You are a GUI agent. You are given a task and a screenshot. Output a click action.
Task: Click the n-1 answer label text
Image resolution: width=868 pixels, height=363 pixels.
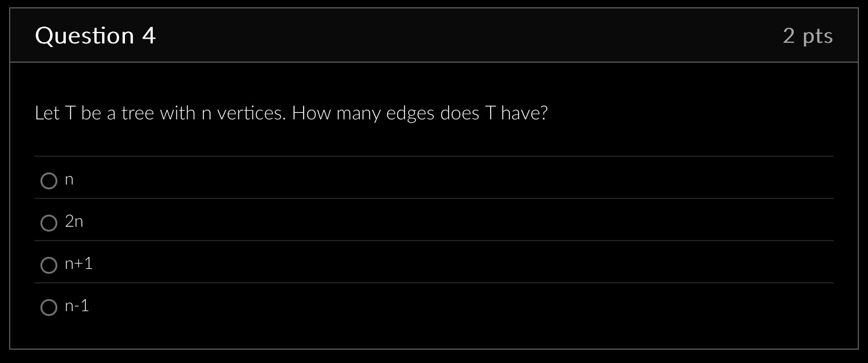[77, 306]
